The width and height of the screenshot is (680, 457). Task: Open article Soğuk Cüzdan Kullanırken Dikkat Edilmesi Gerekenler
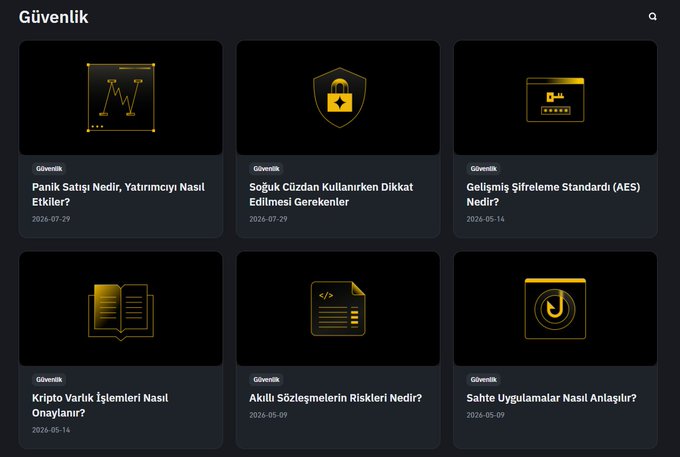(x=331, y=194)
